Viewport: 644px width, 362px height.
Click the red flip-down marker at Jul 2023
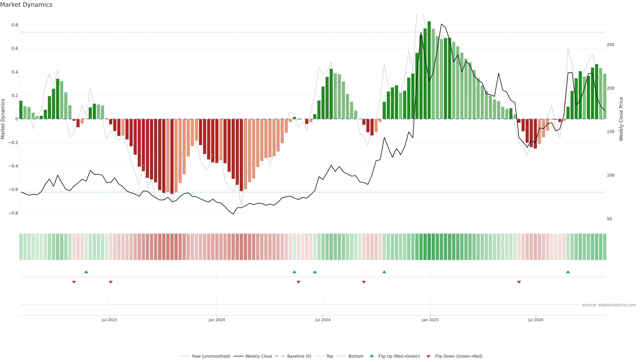click(111, 282)
